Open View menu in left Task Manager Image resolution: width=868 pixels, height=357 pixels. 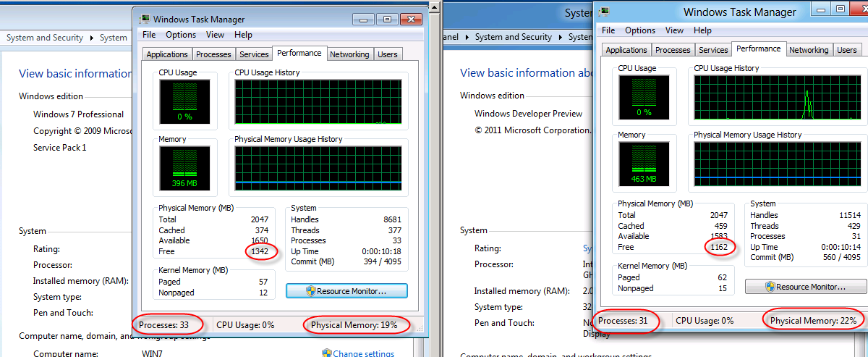[215, 35]
